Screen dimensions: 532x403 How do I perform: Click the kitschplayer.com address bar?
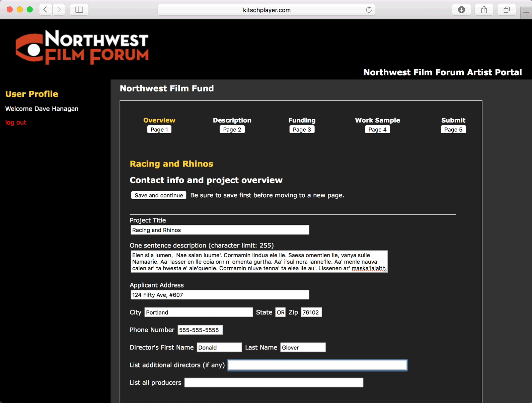266,10
